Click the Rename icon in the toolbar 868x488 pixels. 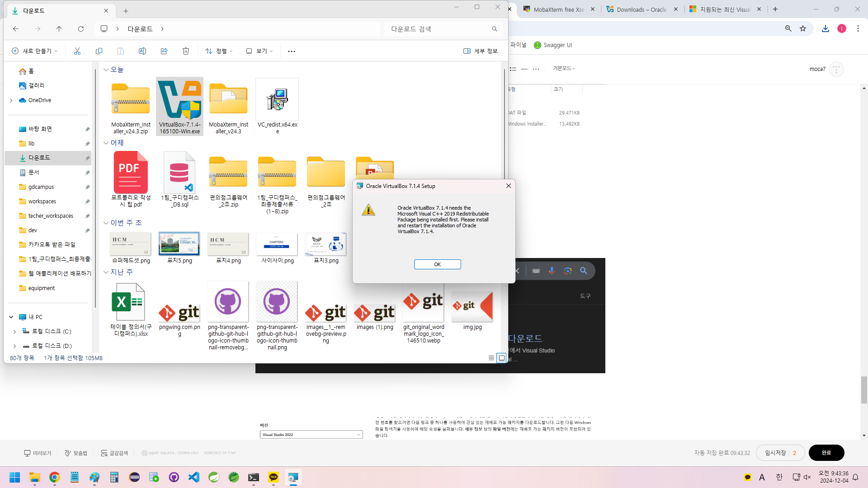coord(142,51)
